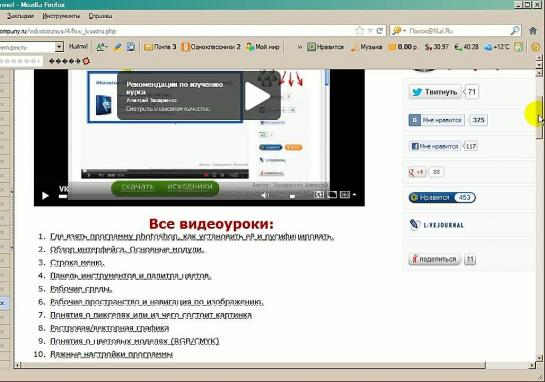The width and height of the screenshot is (545, 382).
Task: Reload the page with refresh icon
Action: point(380,31)
